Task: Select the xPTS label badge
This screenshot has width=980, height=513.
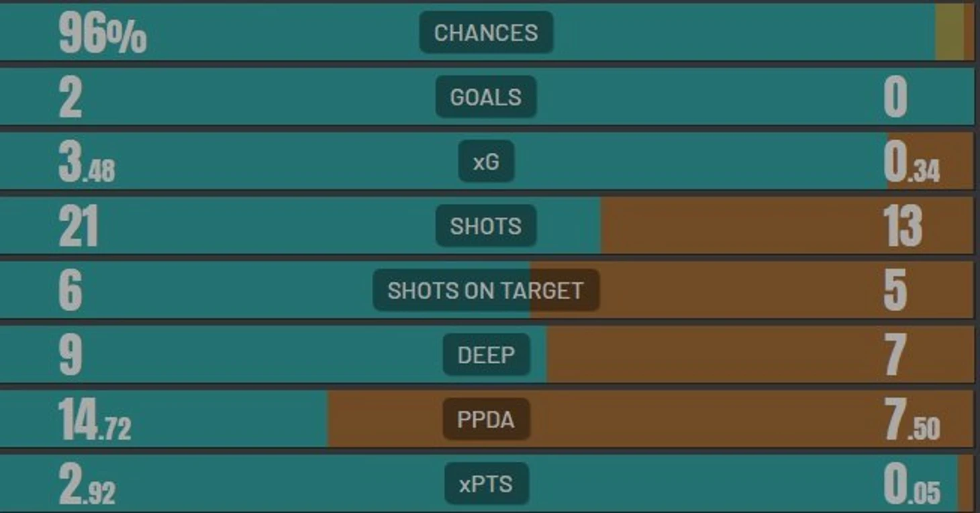Action: point(486,483)
